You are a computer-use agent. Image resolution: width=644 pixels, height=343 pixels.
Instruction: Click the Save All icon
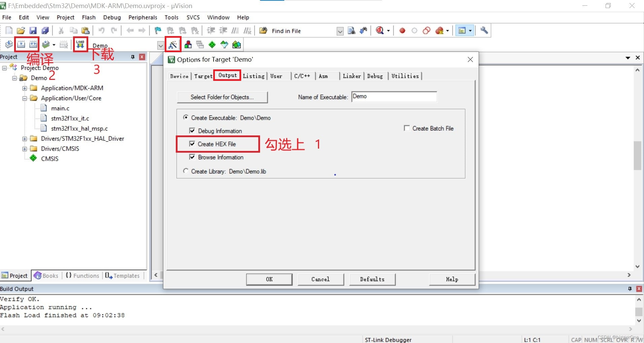pyautogui.click(x=45, y=31)
